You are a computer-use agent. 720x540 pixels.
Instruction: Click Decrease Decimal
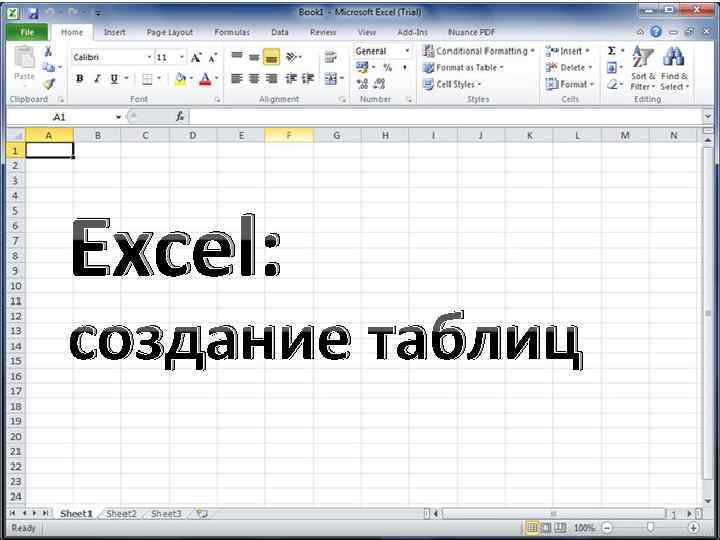379,84
